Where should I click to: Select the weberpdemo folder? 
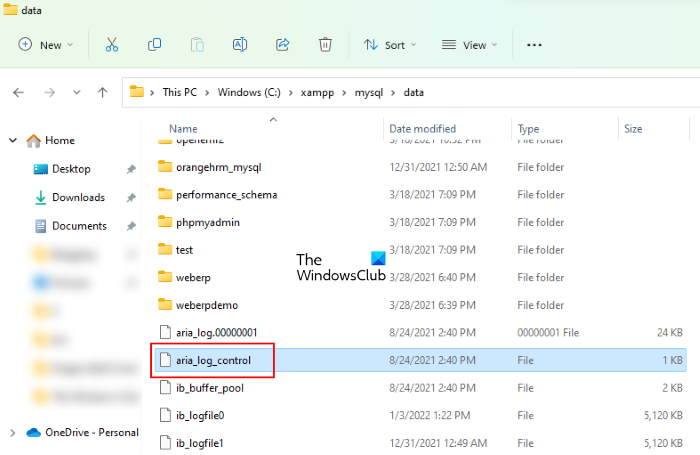tap(207, 305)
